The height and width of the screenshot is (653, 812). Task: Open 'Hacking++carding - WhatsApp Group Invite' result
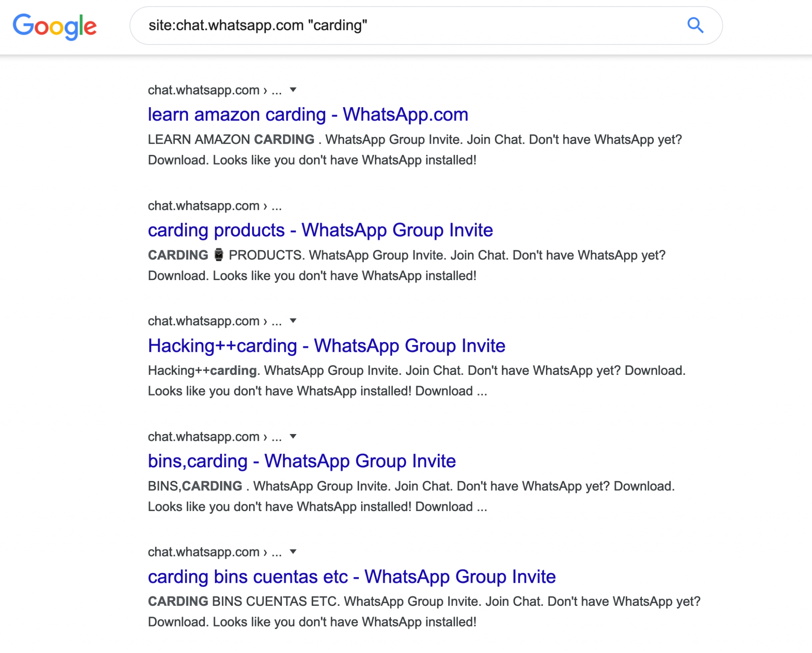(x=327, y=346)
